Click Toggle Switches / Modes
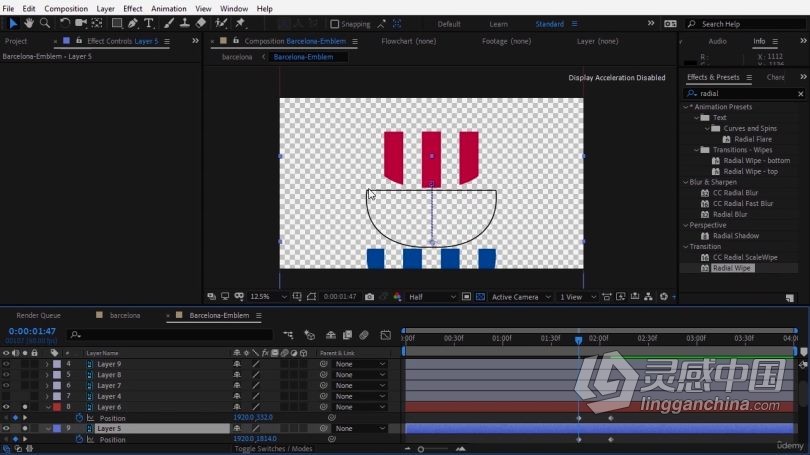The image size is (810, 455). pyautogui.click(x=273, y=449)
